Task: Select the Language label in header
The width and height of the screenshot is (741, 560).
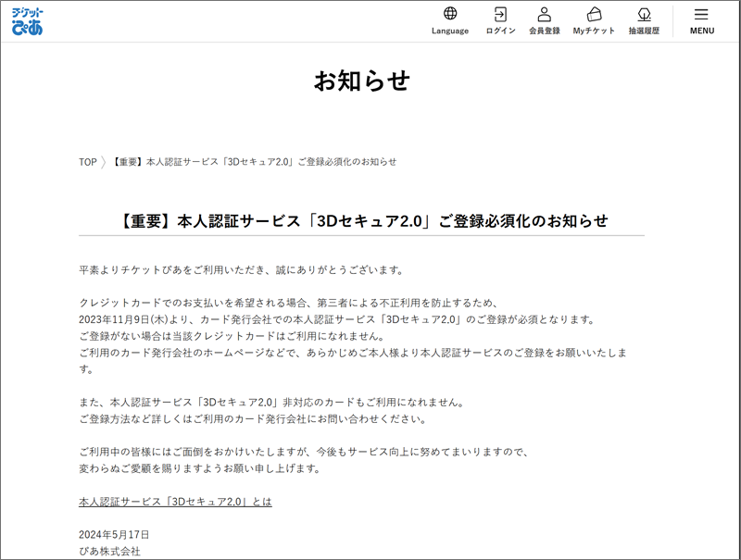Action: [x=450, y=31]
